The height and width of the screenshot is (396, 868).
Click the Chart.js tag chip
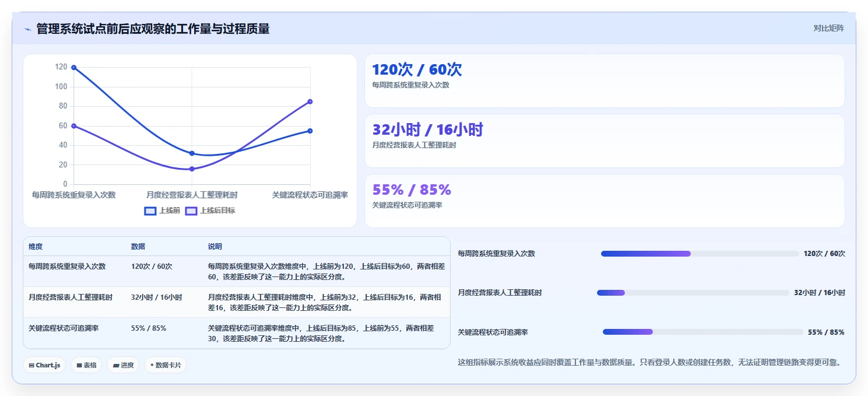(x=44, y=365)
